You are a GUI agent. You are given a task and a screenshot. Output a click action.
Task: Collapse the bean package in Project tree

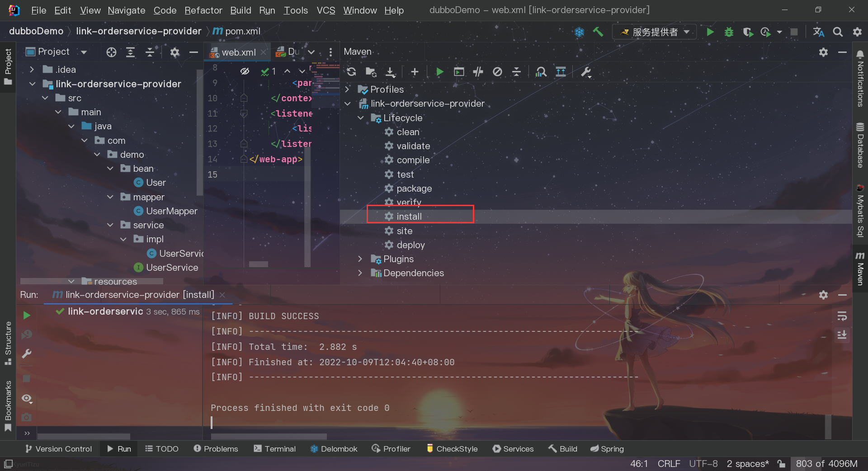[x=110, y=168]
